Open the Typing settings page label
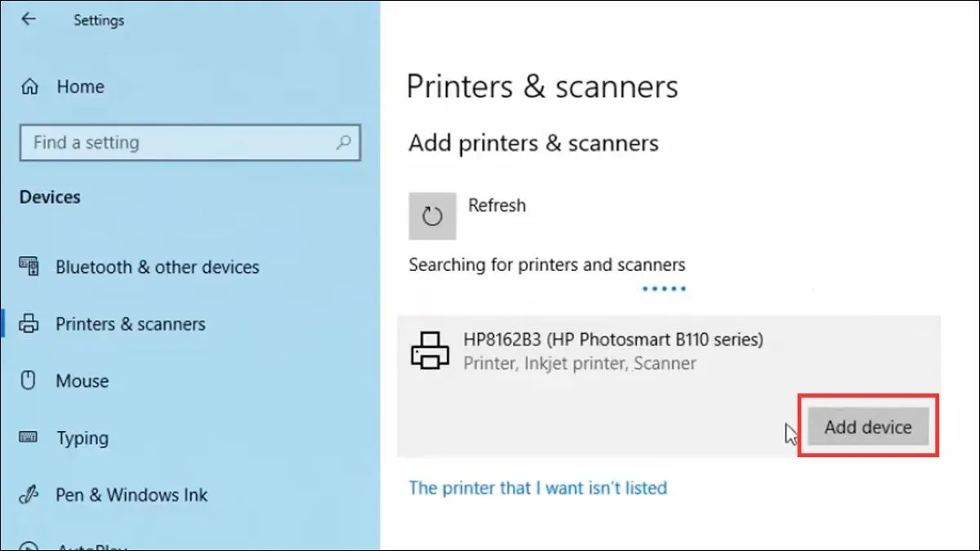The width and height of the screenshot is (980, 551). click(x=82, y=438)
